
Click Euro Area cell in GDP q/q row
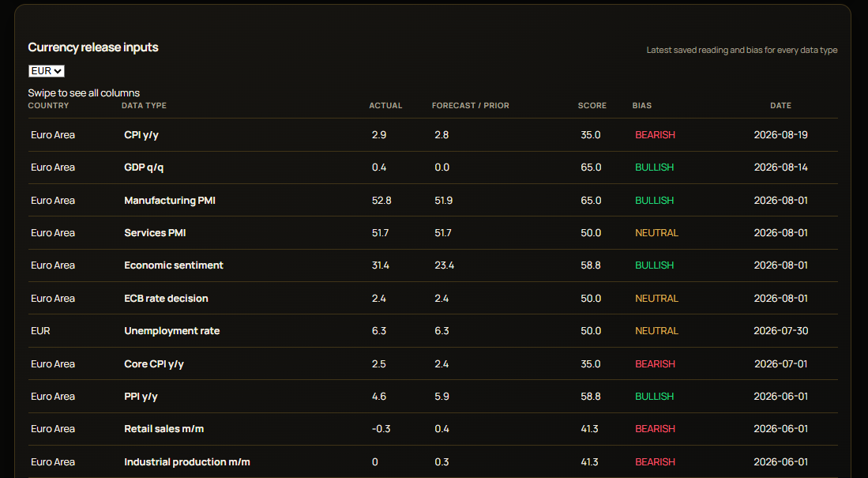53,167
